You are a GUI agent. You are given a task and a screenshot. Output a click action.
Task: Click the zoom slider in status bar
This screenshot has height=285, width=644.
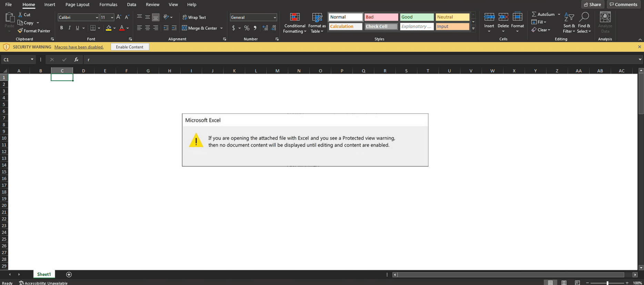[607, 283]
